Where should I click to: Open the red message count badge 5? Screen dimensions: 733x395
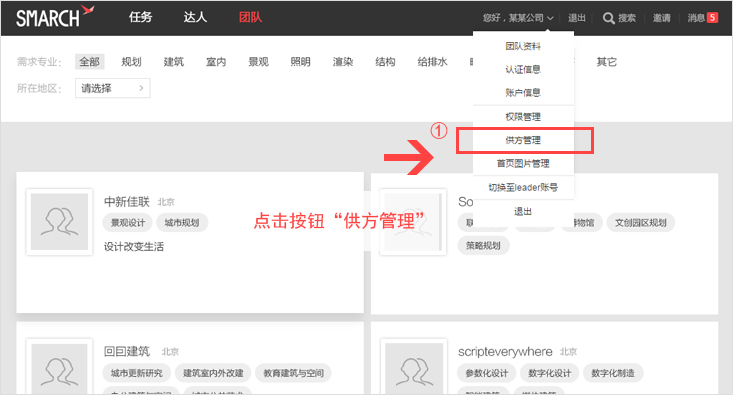(712, 18)
